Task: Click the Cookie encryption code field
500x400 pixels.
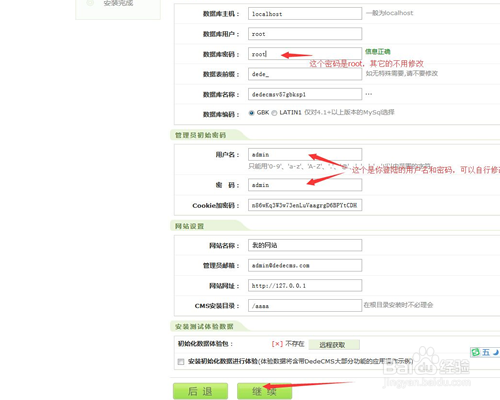Action: click(305, 205)
